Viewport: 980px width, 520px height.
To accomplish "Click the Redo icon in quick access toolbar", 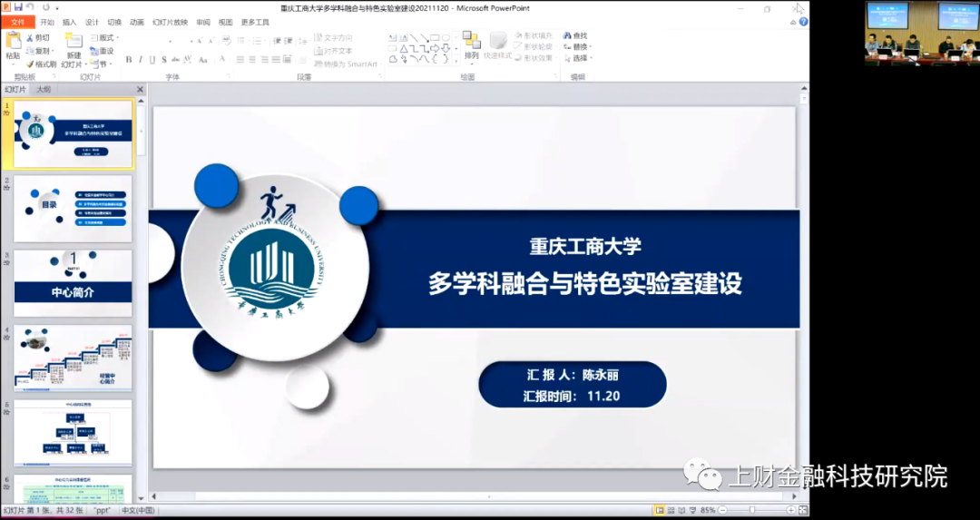I will [45, 7].
